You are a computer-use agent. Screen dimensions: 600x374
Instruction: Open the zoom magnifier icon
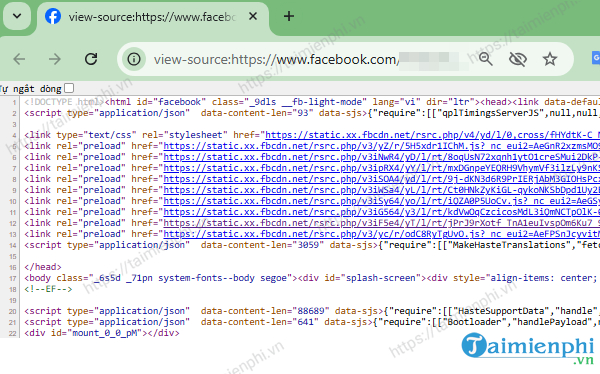pos(486,59)
